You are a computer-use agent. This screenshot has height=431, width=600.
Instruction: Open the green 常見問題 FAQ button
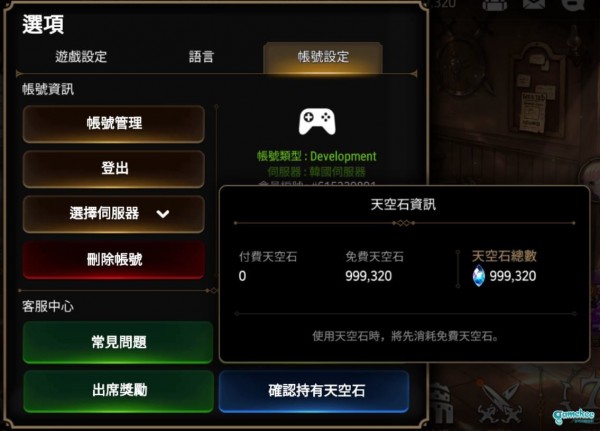[x=118, y=342]
